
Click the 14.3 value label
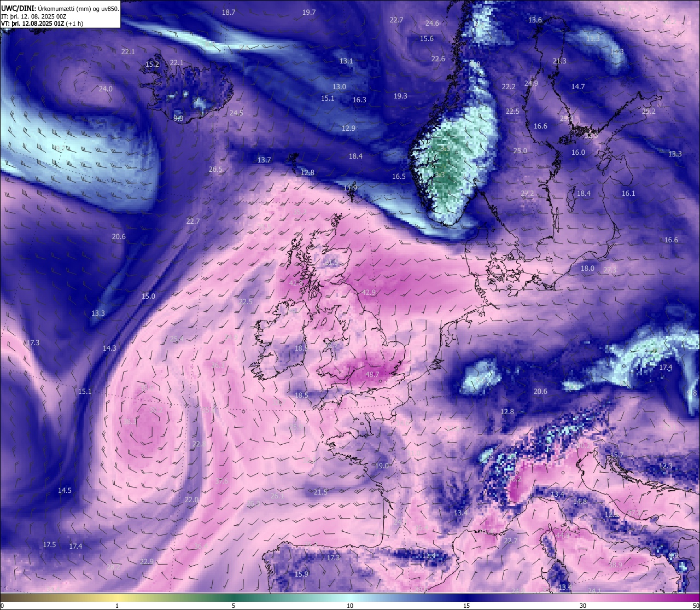click(x=109, y=348)
